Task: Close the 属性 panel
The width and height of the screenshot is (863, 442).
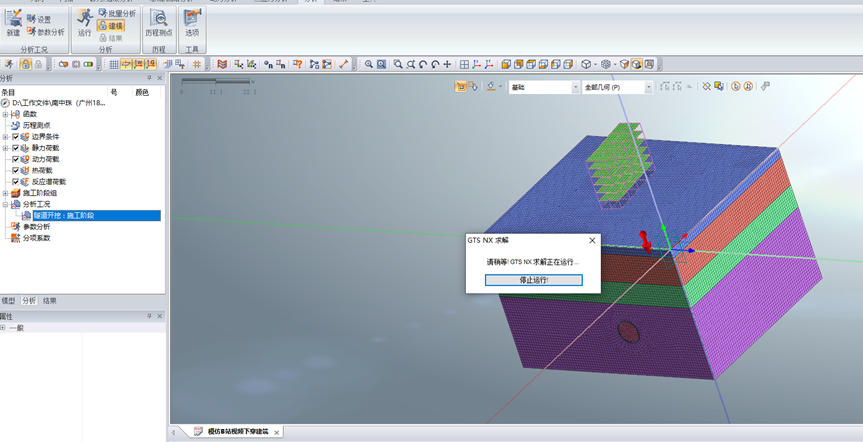Action: pos(160,316)
